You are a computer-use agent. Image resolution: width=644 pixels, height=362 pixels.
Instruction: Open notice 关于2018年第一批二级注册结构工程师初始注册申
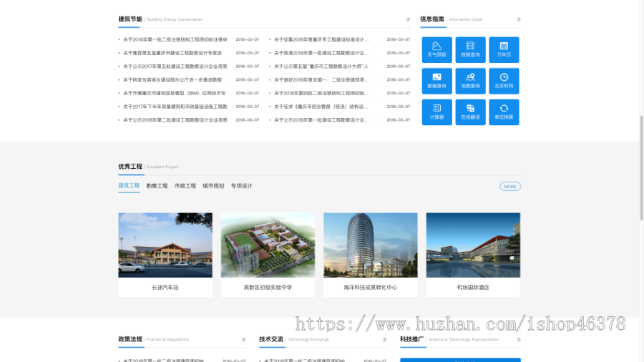point(175,39)
